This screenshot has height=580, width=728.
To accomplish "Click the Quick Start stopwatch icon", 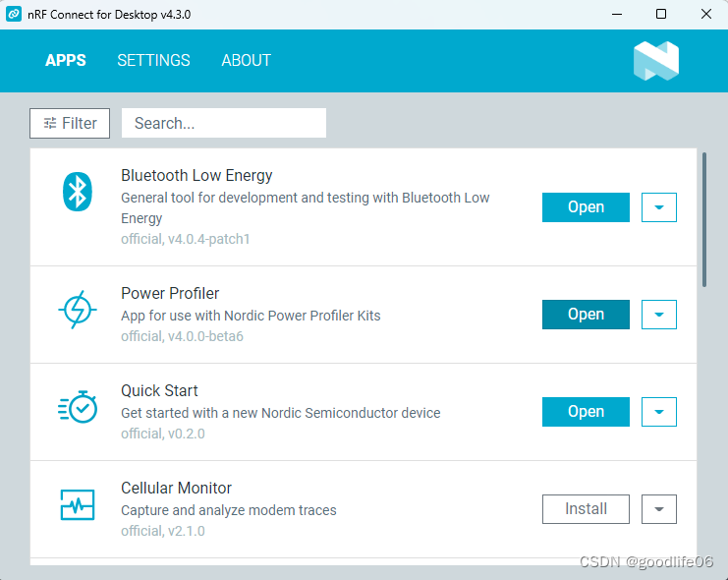I will point(78,407).
